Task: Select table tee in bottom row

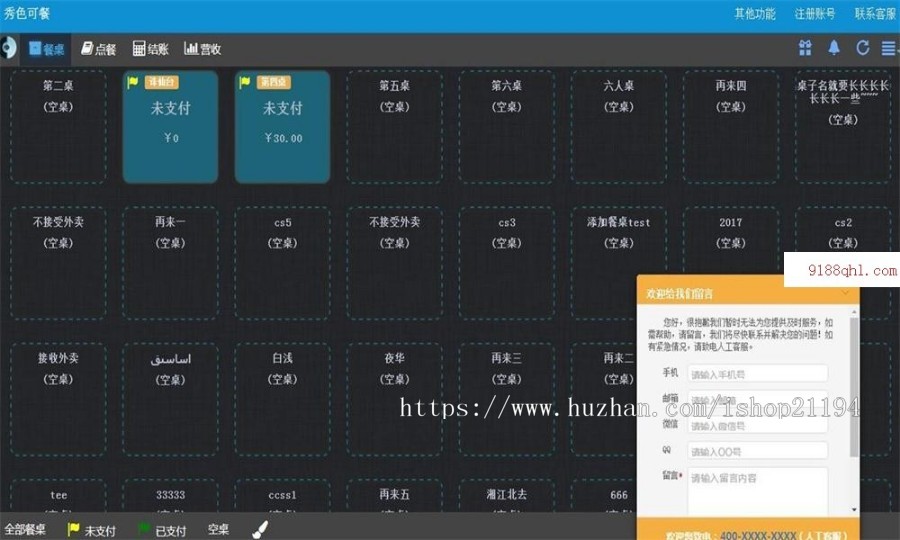Action: click(58, 496)
